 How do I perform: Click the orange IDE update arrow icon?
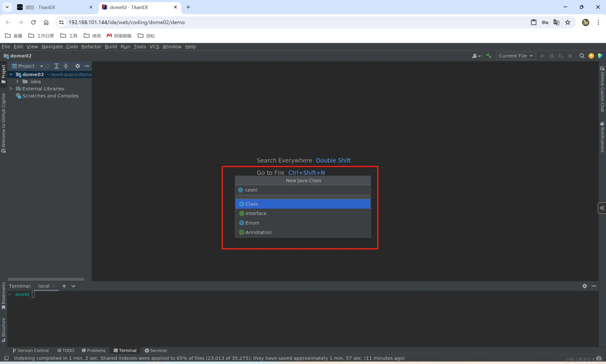coord(591,56)
